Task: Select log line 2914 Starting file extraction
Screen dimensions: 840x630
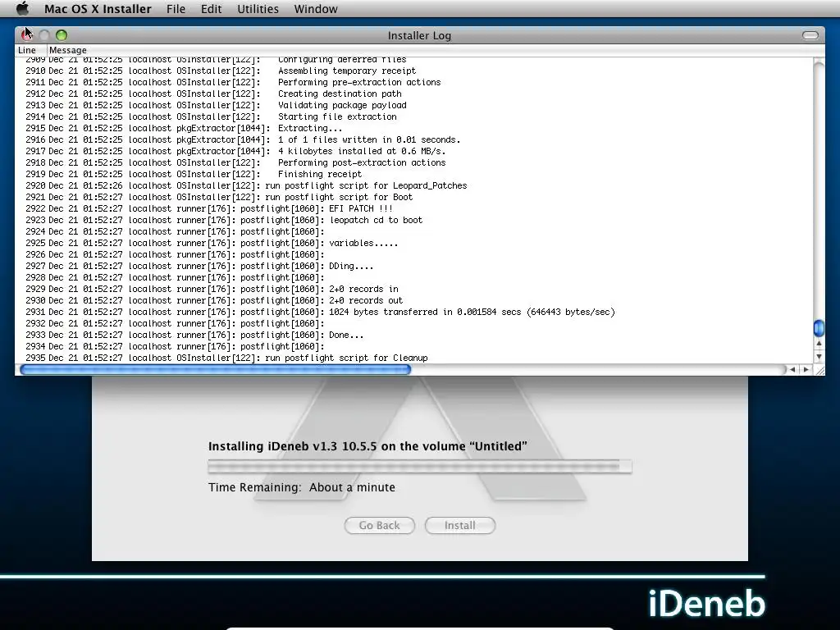Action: [414, 116]
